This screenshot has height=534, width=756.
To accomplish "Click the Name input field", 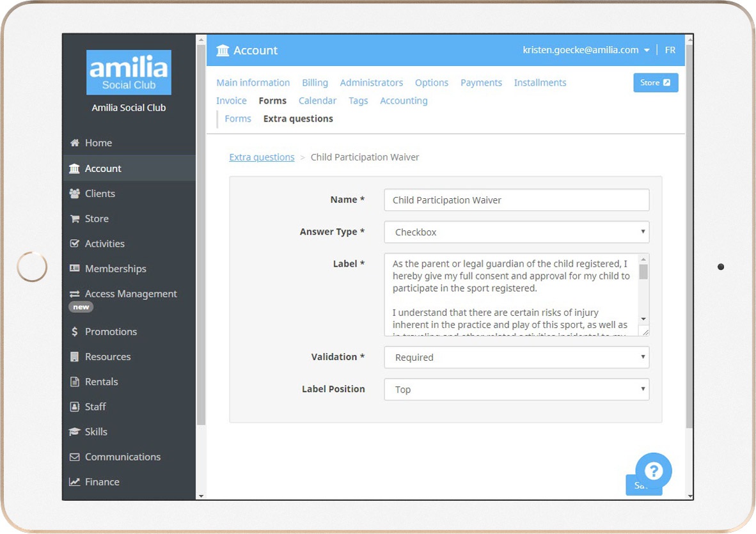I will point(516,200).
